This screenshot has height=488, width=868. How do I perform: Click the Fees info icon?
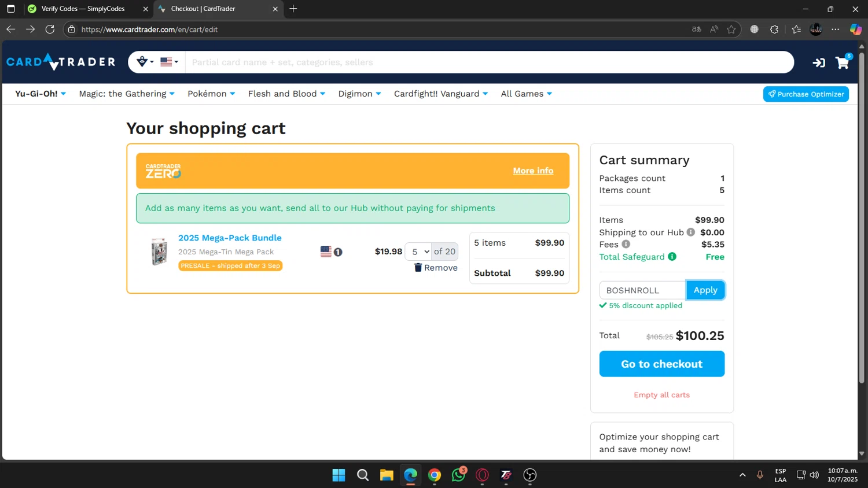[626, 244]
